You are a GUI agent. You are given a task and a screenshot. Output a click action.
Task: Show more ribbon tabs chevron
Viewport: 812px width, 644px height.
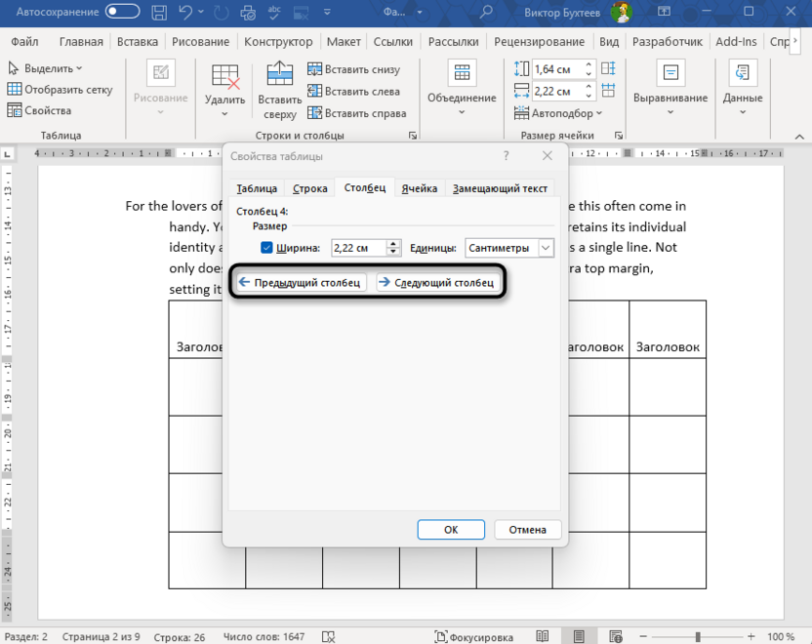click(795, 41)
